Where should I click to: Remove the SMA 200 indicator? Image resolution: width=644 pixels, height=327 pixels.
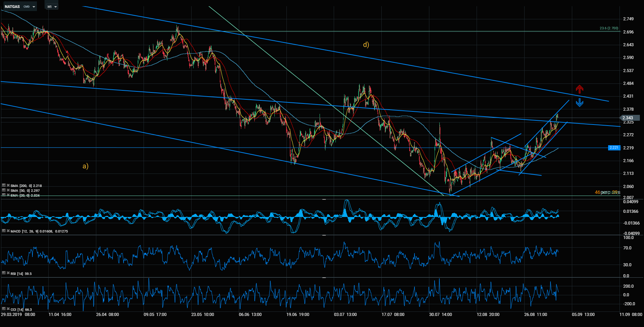8,186
